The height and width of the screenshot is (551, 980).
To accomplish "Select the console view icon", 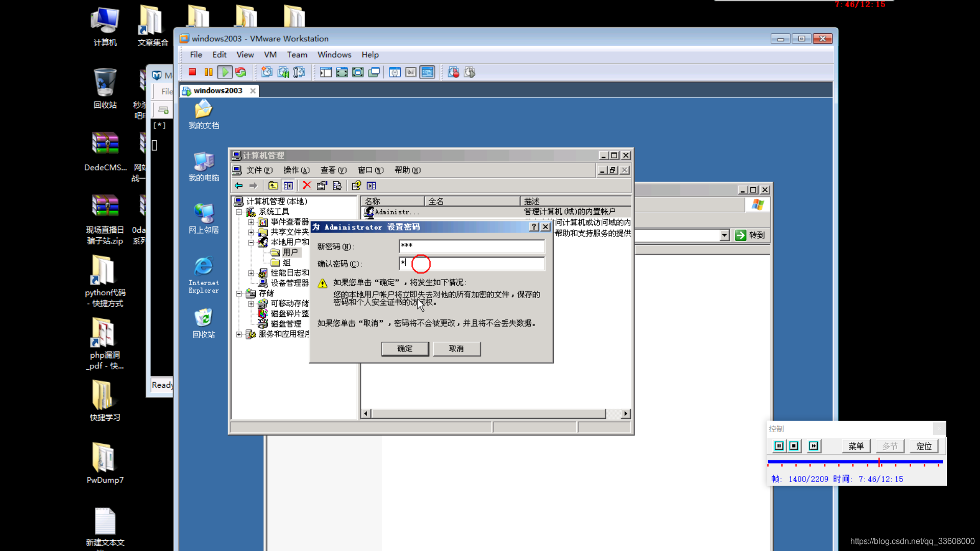I will tap(427, 72).
